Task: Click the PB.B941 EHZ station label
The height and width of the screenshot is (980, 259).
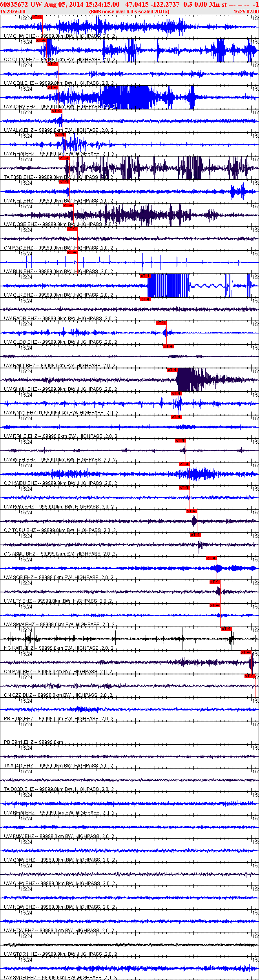Action: [x=19, y=742]
